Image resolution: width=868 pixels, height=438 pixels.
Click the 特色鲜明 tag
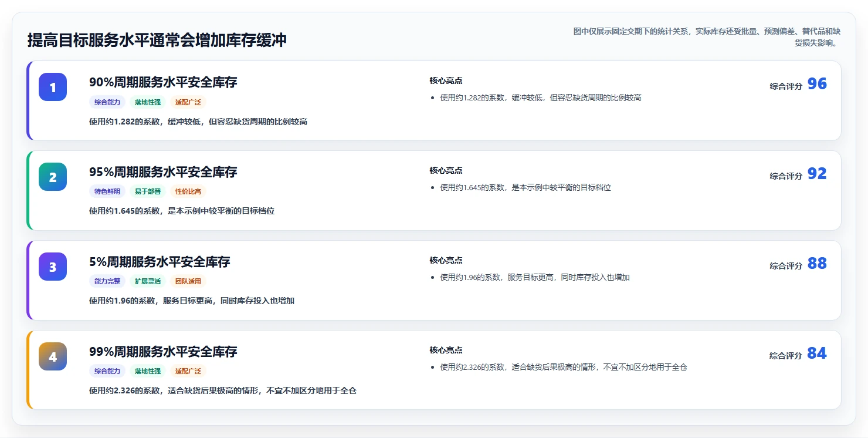(x=107, y=191)
